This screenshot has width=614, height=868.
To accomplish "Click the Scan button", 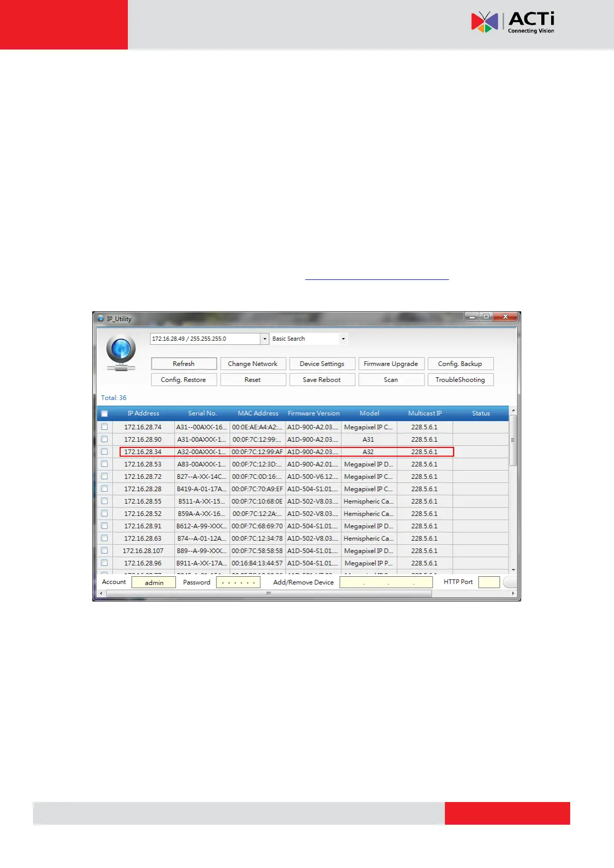I will click(x=391, y=380).
